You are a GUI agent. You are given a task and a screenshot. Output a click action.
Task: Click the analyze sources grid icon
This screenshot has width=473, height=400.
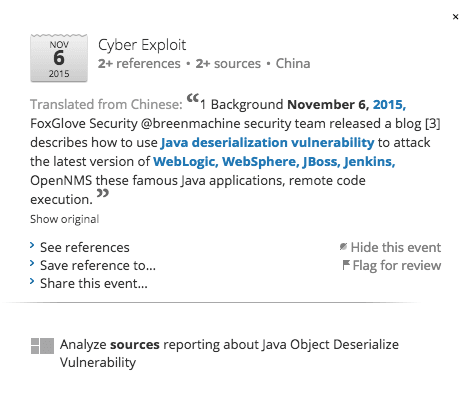point(42,346)
